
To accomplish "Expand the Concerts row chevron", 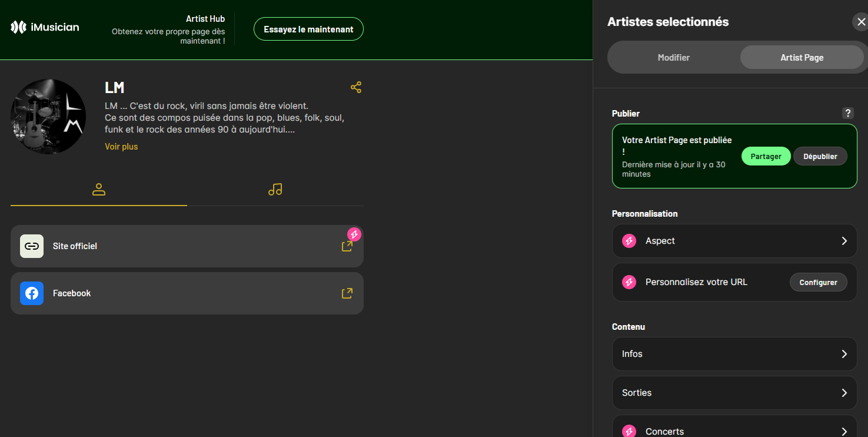I will click(844, 432).
